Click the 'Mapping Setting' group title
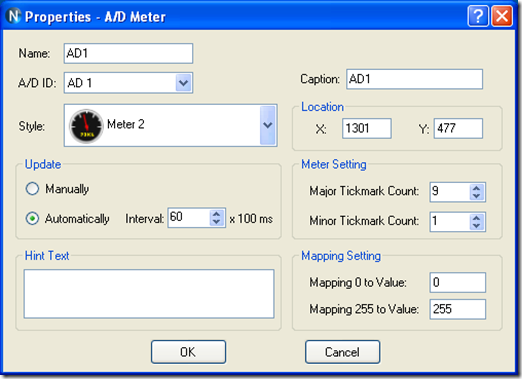Screen dimensions: 522x379 (x=341, y=256)
